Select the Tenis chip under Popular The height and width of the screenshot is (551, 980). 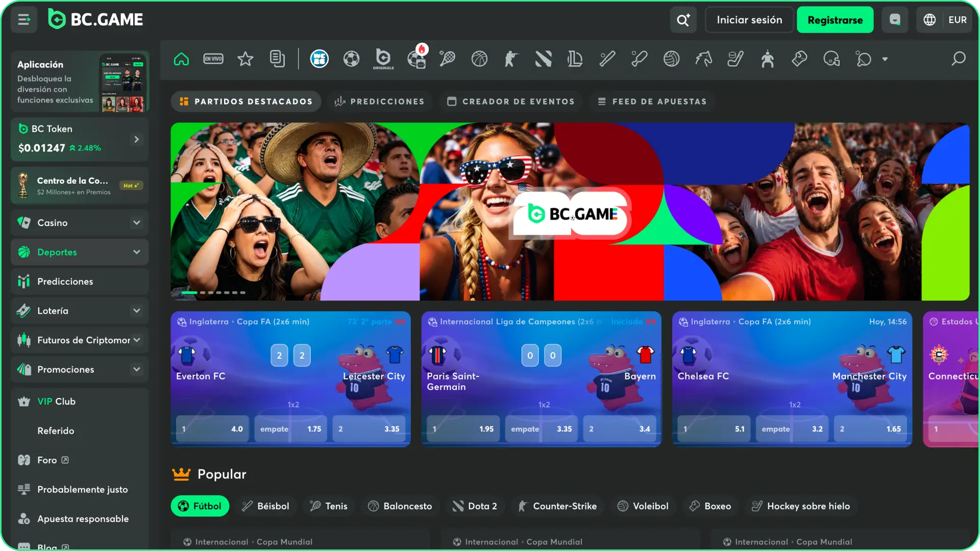tap(329, 506)
